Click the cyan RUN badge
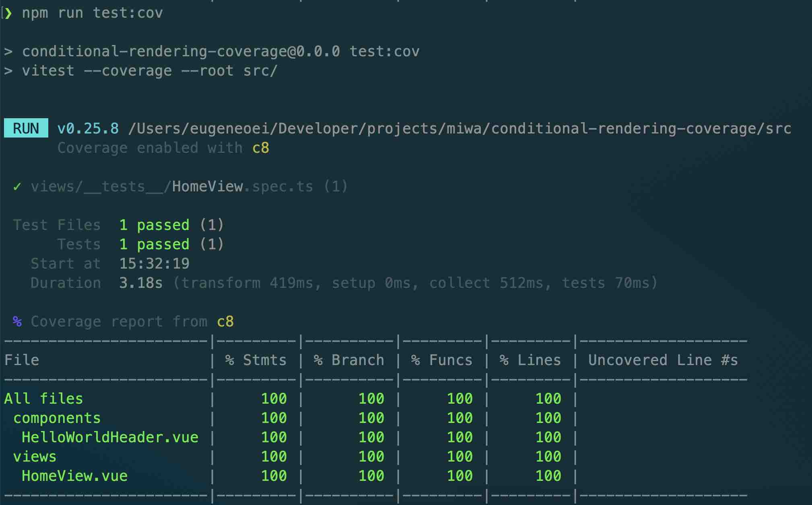812x505 pixels. (26, 128)
